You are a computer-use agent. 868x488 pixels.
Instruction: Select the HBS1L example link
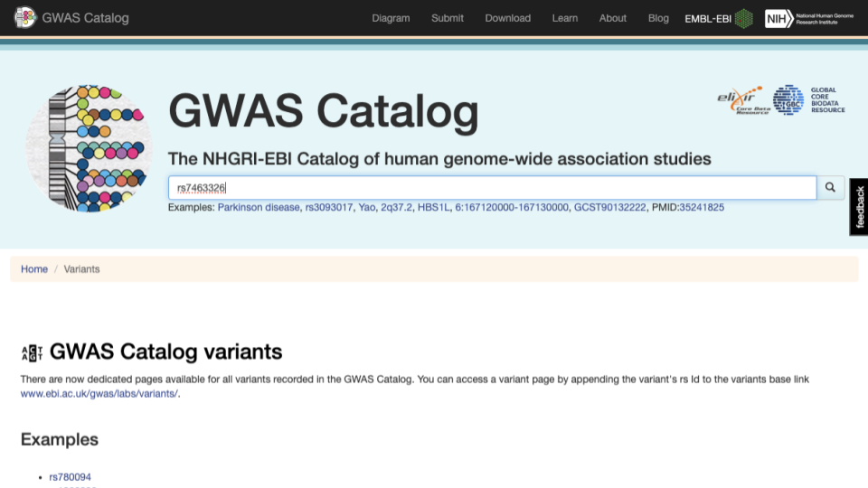point(433,208)
